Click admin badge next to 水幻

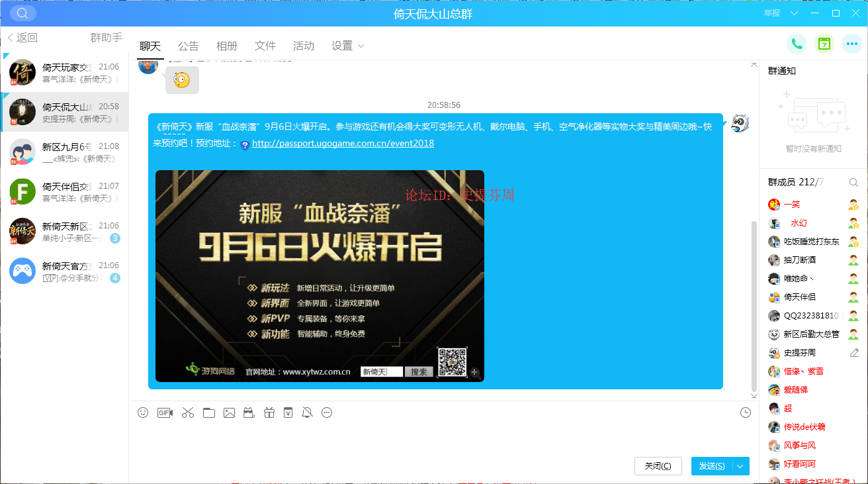click(853, 223)
